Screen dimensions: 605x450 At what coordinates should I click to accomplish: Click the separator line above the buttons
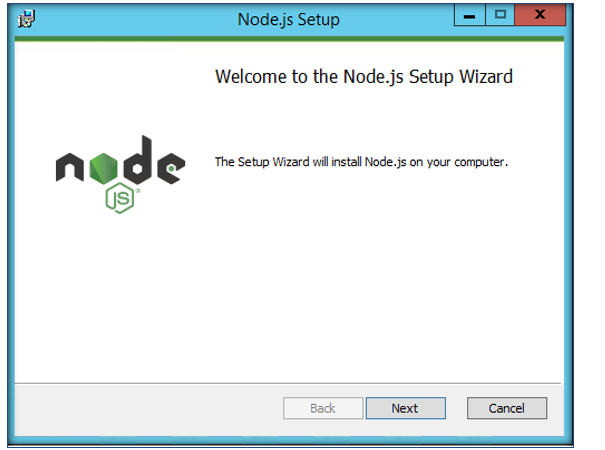288,383
